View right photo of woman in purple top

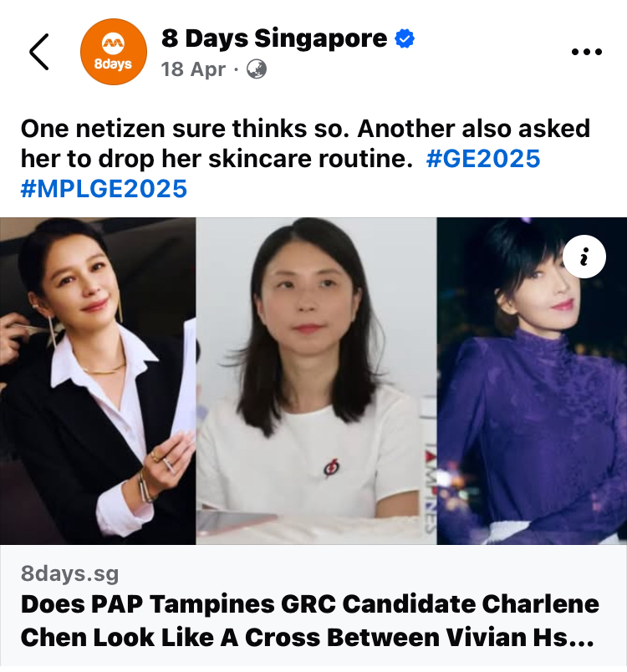point(532,381)
